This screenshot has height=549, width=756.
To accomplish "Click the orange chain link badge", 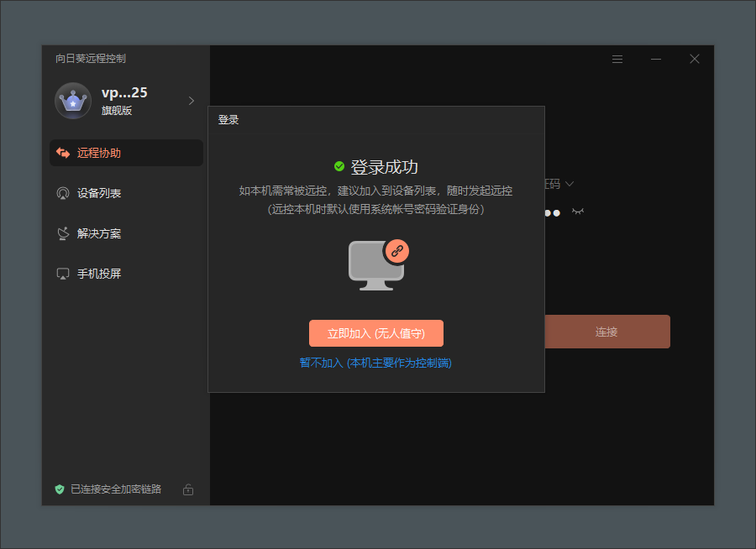I will 396,251.
